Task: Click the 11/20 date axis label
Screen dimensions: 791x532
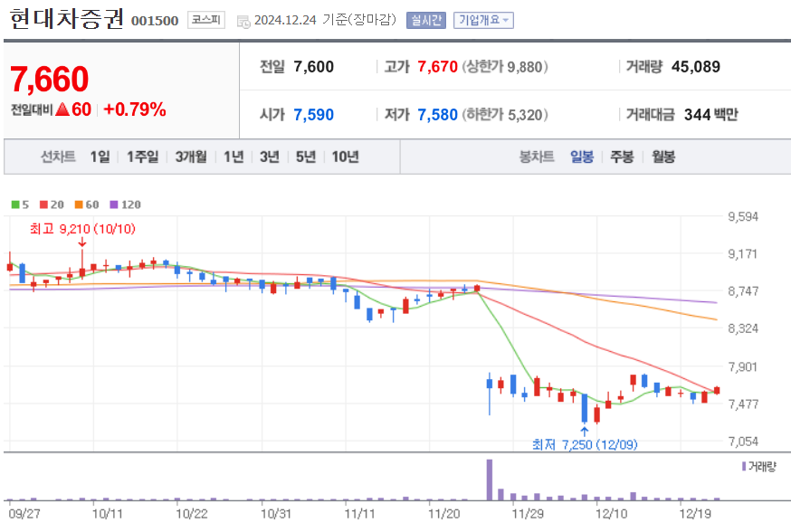Action: pos(444,514)
